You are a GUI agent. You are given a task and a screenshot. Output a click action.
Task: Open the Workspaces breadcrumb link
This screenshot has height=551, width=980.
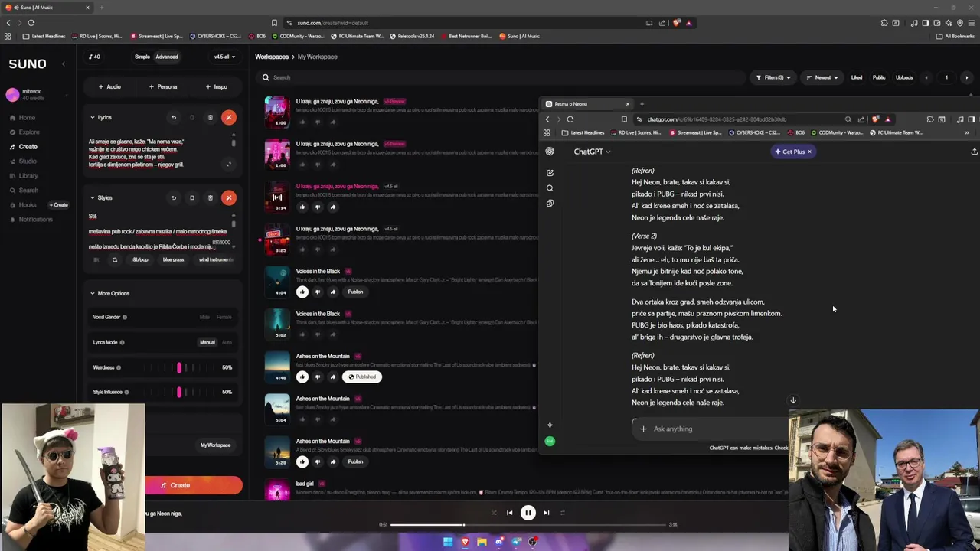point(272,57)
